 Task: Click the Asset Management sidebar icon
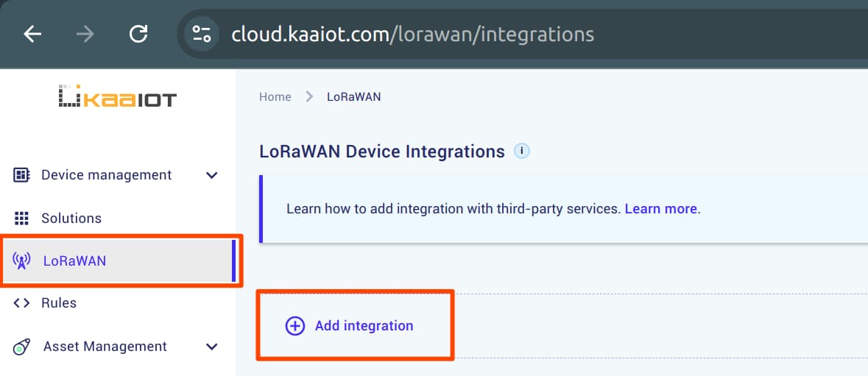click(x=21, y=347)
